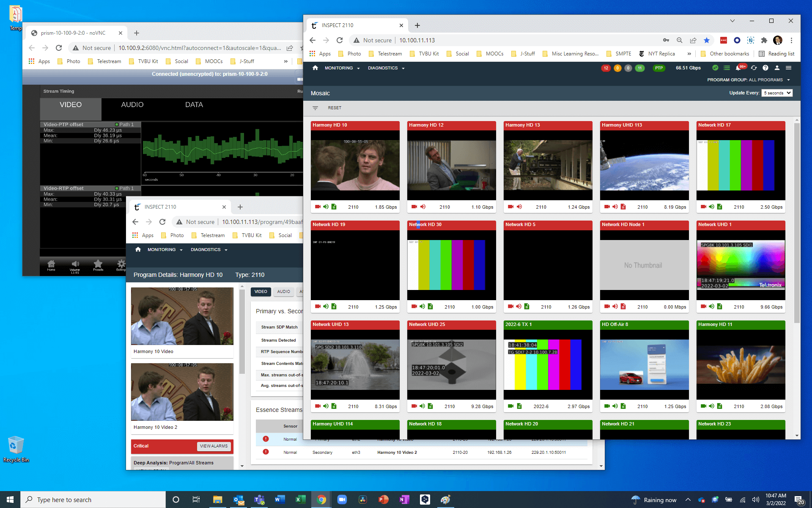Open the hamburger menu in Inspect navbar

click(x=788, y=68)
